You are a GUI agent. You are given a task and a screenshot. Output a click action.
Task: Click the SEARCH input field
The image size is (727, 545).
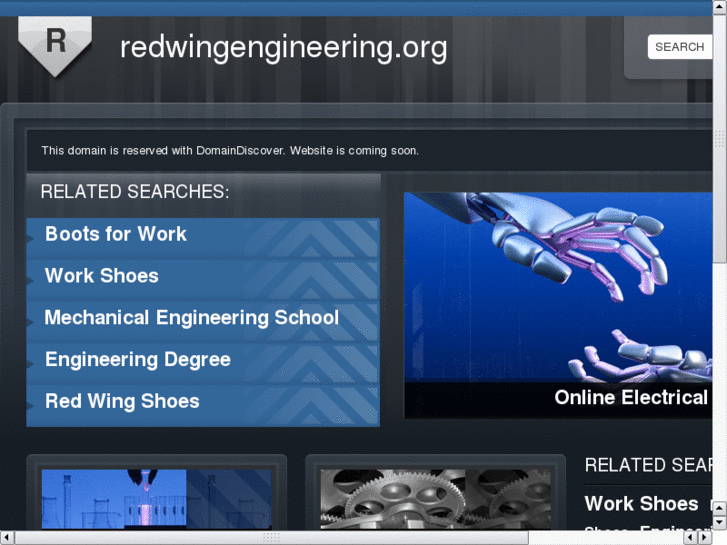pos(680,47)
